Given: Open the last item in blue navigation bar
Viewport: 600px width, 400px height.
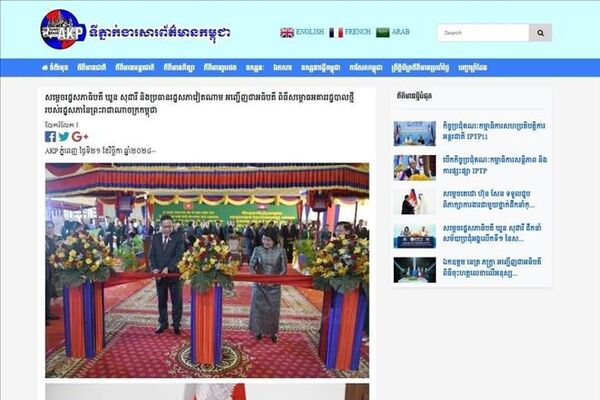Looking at the screenshot, I should point(473,68).
